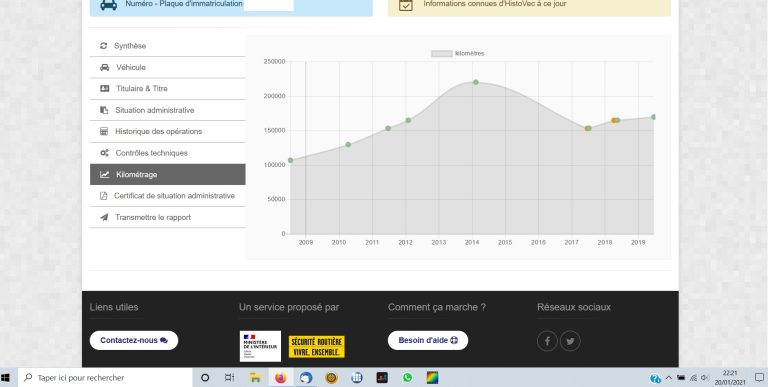Screen dimensions: 768x387
Task: Click the calendar check icon in the yellow banner
Action: pos(406,4)
